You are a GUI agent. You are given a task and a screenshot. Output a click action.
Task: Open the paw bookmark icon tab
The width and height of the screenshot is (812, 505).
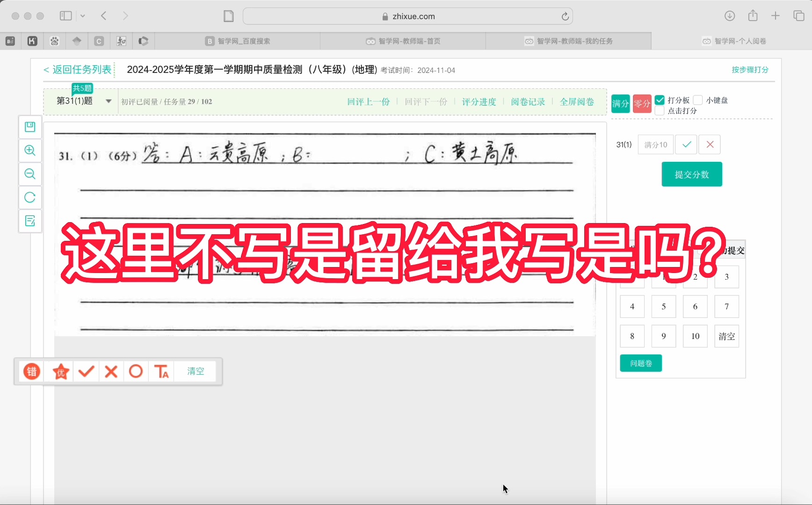click(x=55, y=41)
